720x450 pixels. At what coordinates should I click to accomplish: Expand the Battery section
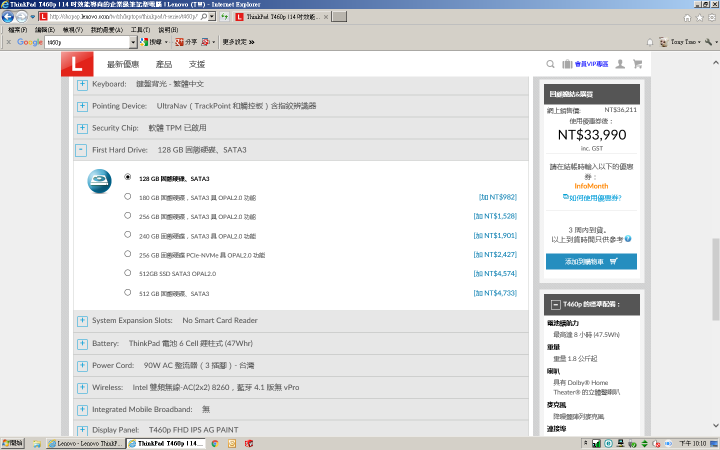pyautogui.click(x=82, y=344)
